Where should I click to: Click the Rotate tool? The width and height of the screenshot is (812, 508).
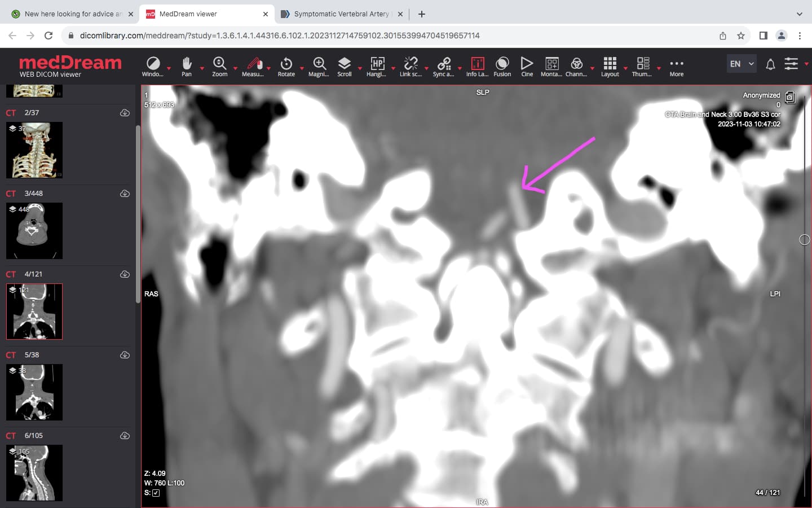tap(286, 67)
